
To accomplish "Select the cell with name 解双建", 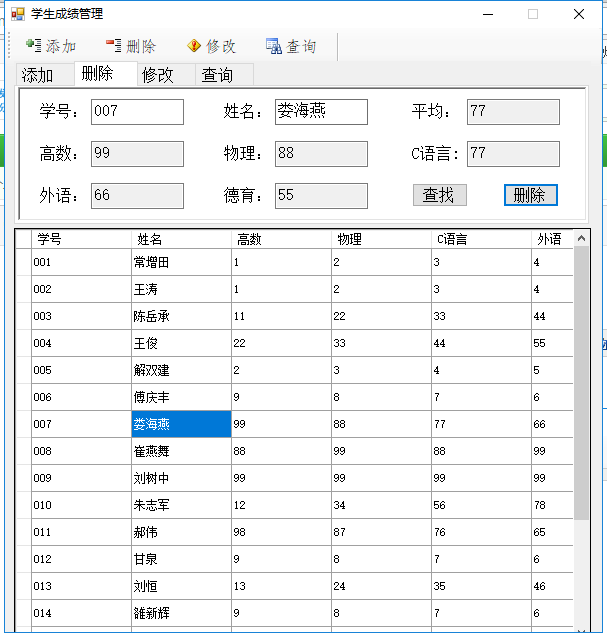I will coord(181,370).
